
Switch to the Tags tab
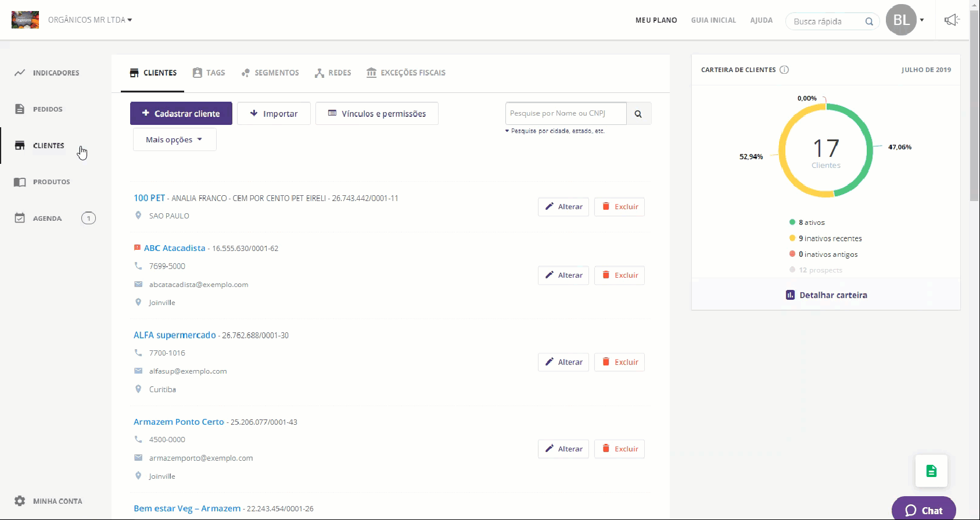click(x=209, y=73)
